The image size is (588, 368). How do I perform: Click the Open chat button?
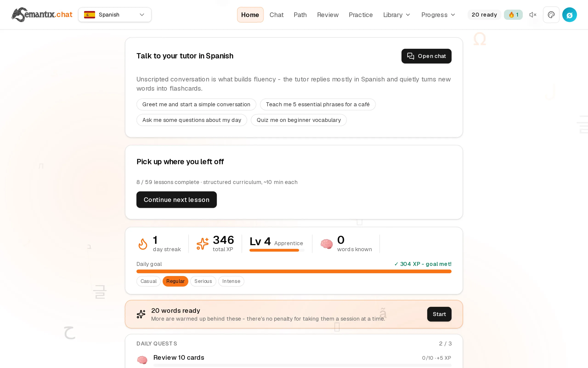point(426,56)
